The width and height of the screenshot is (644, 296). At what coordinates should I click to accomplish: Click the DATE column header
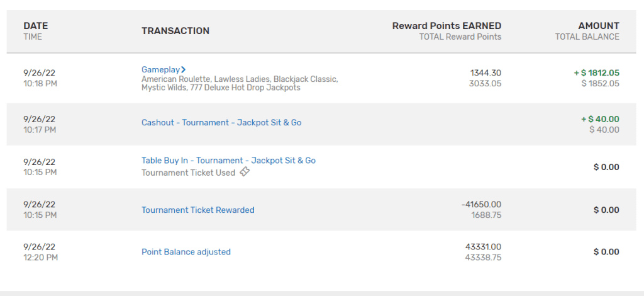(36, 26)
